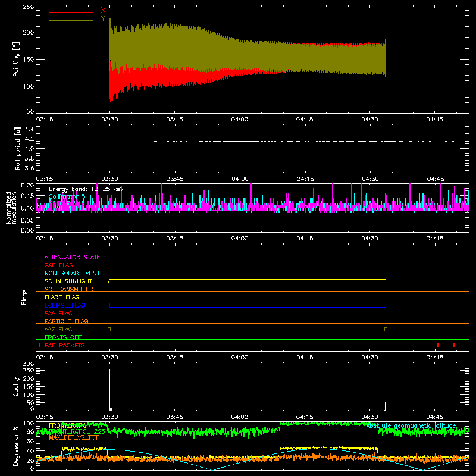476x476 pixels.
Task: Click 03:45 time label under Roll period panel
Action: pos(174,179)
